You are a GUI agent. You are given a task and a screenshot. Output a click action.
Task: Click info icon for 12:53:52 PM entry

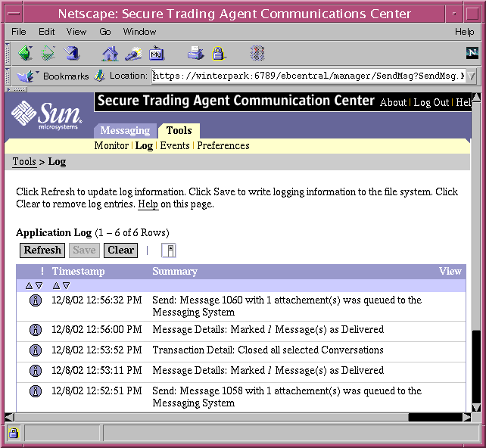point(36,350)
